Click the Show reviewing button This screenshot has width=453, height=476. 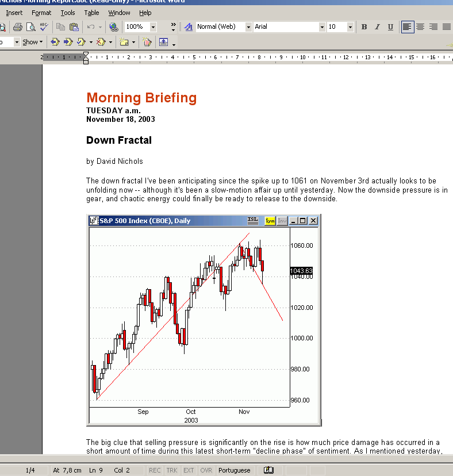(x=33, y=42)
